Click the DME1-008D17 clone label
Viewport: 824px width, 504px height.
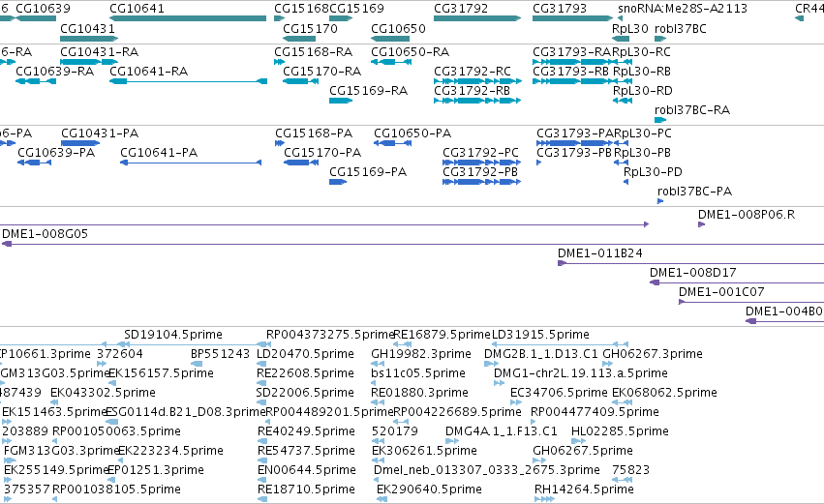coord(692,273)
